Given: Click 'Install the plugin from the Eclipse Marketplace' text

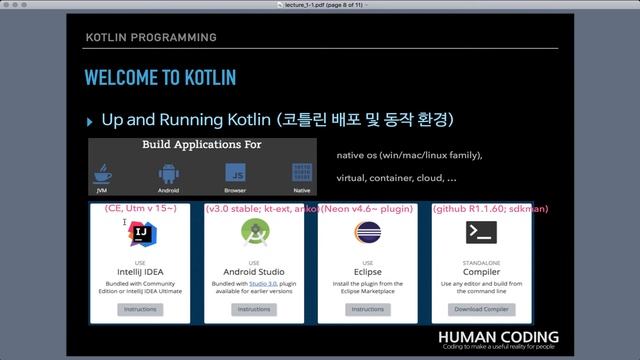Looking at the screenshot, I should (368, 287).
